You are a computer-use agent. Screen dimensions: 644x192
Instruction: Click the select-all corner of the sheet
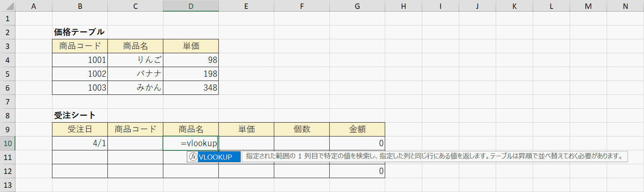point(8,6)
